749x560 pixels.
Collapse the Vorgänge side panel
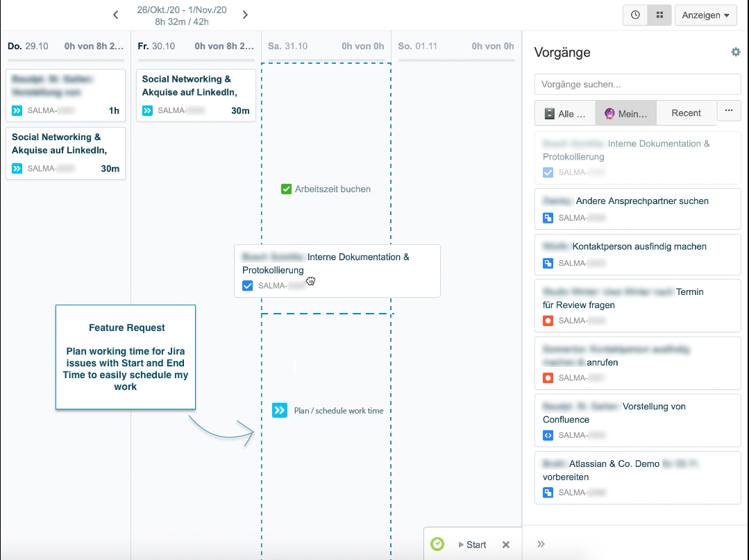click(541, 544)
